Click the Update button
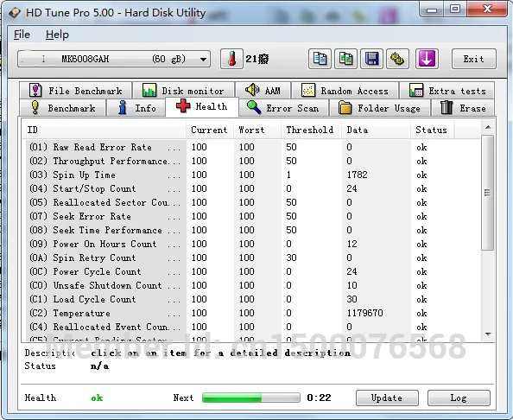This screenshot has width=513, height=420. click(x=387, y=398)
